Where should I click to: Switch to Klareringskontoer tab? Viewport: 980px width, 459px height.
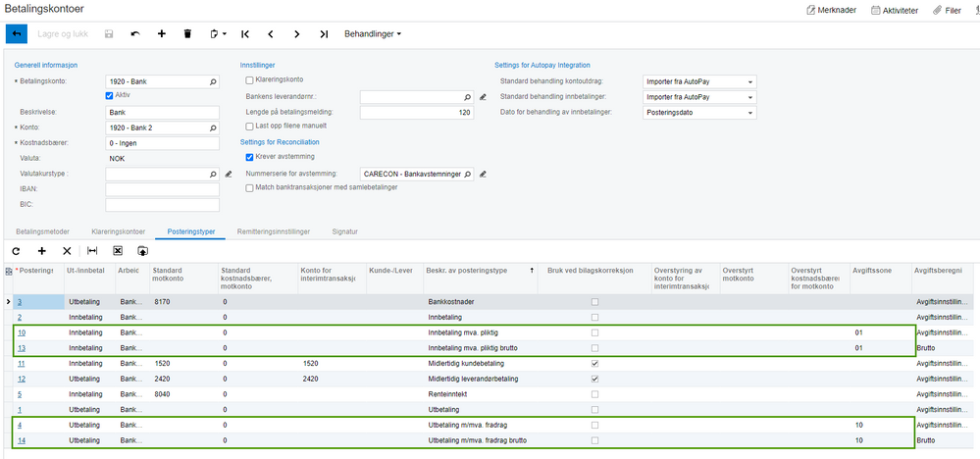click(118, 231)
